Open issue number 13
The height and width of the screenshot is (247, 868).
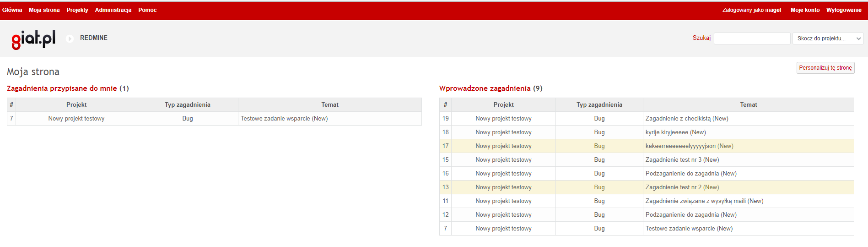[445, 187]
